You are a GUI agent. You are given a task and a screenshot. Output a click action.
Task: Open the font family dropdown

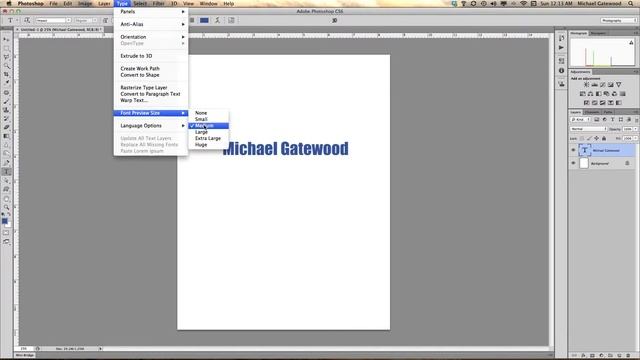pos(68,20)
